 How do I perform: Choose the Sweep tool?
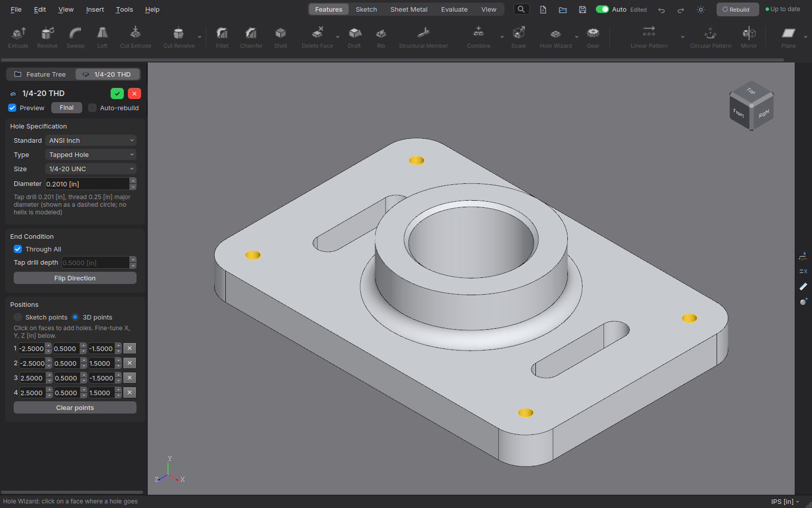tap(76, 38)
